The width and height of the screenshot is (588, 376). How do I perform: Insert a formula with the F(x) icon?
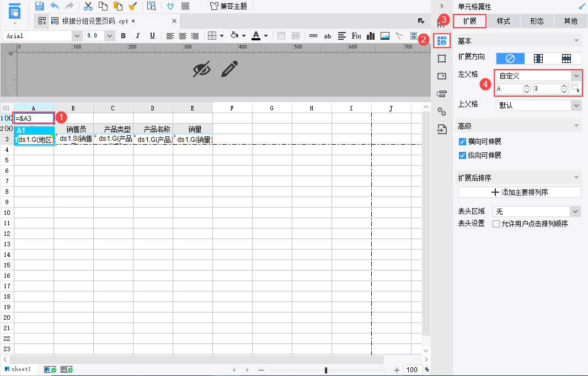(356, 36)
